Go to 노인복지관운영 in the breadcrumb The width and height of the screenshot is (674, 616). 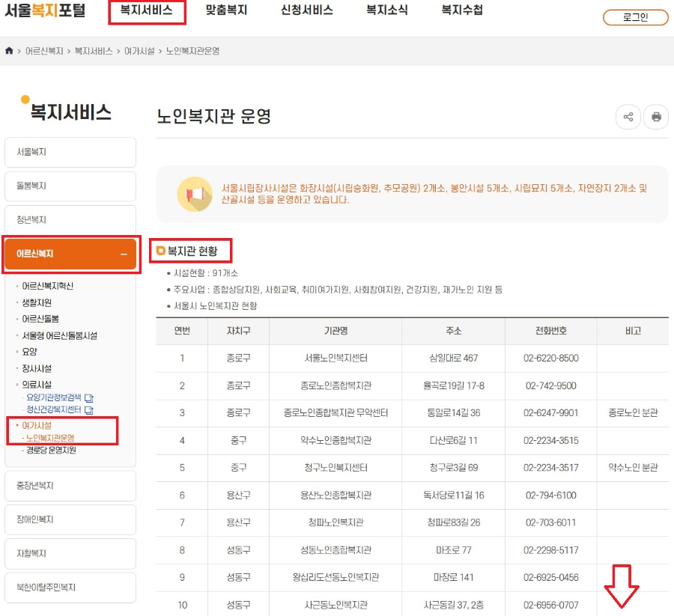pyautogui.click(x=192, y=51)
